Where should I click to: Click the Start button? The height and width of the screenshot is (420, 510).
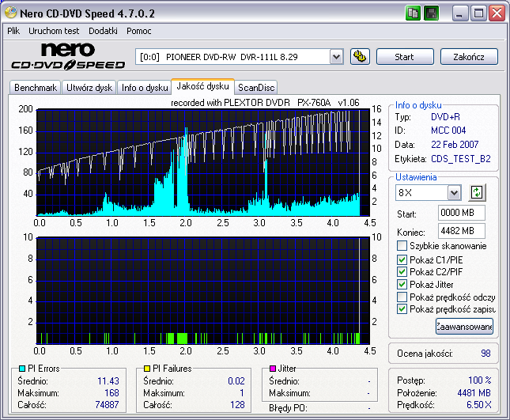405,57
